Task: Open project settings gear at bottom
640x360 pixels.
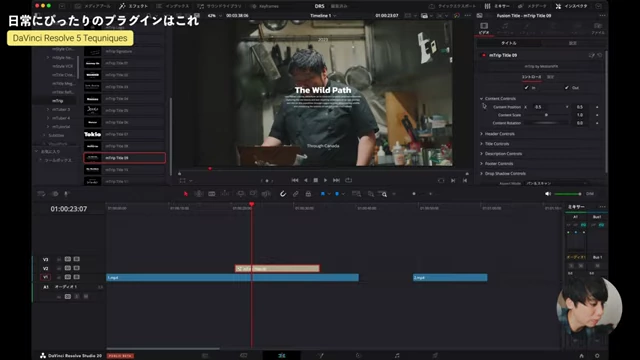Action: click(x=597, y=356)
